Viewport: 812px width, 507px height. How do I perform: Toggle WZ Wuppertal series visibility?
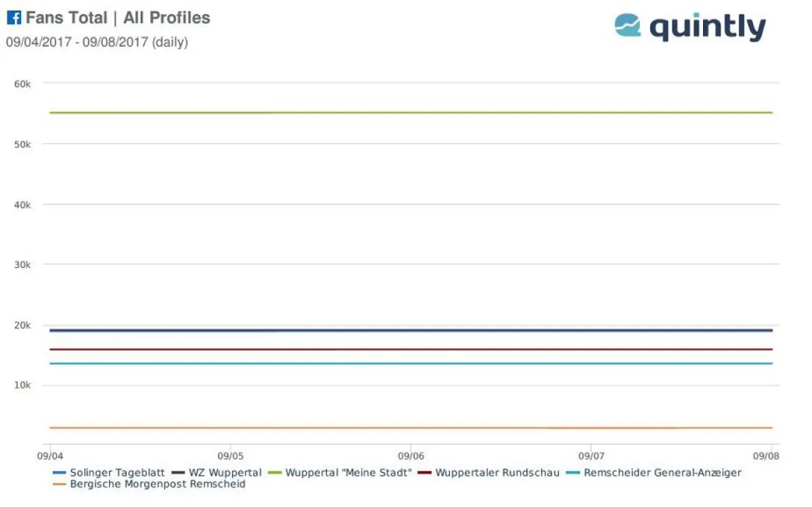226,472
